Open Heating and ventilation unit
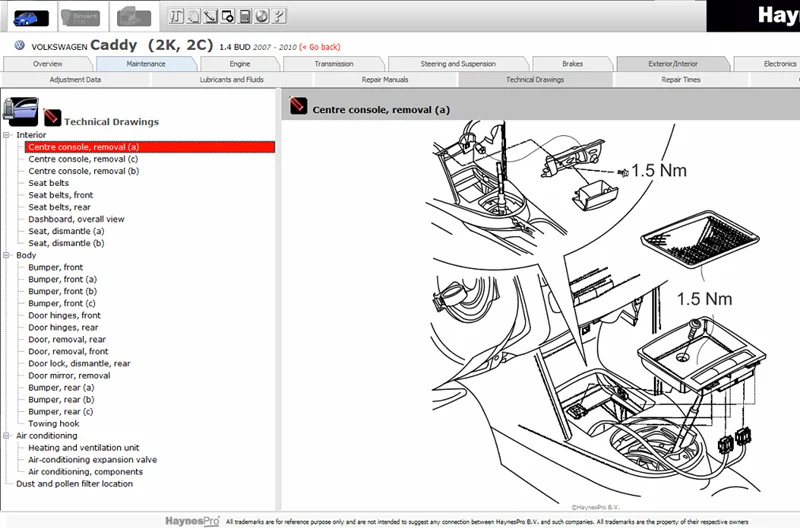Screen dimensions: 800x528 84,448
